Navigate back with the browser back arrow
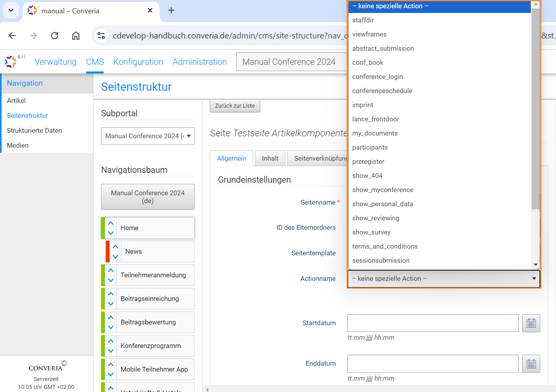This screenshot has height=392, width=556. point(12,35)
